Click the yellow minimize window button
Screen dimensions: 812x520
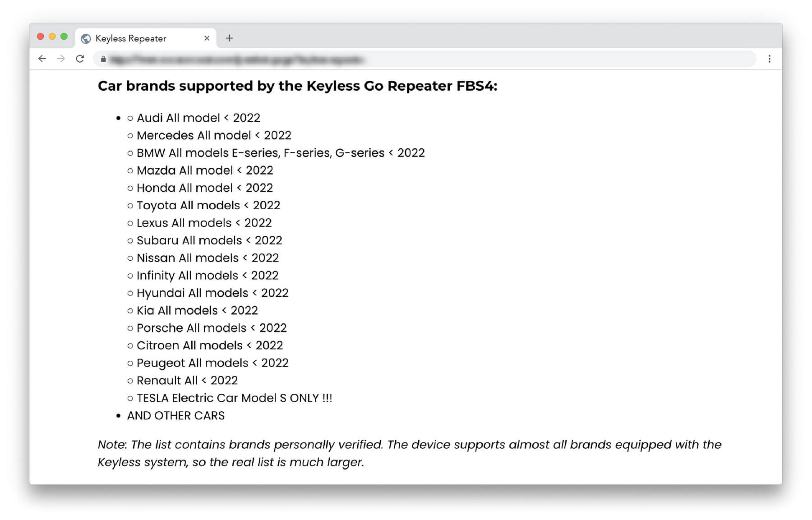[x=52, y=37]
